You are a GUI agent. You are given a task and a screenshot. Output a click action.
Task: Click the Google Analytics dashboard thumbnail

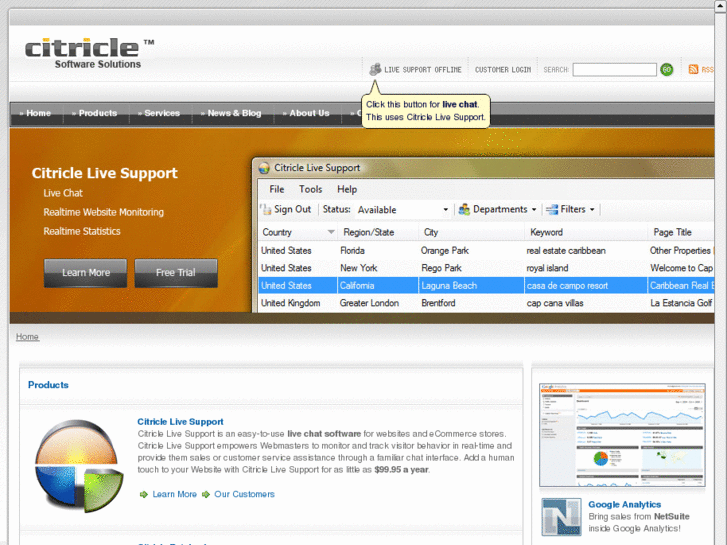622,435
